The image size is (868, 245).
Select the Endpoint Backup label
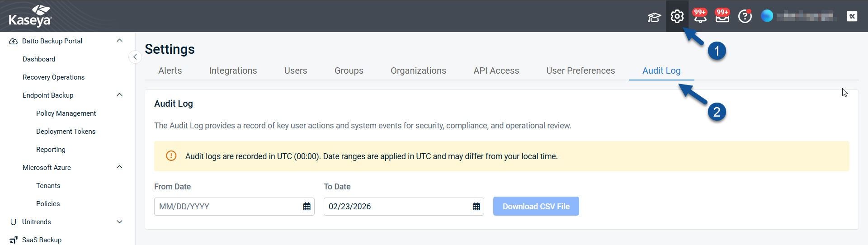pos(48,95)
